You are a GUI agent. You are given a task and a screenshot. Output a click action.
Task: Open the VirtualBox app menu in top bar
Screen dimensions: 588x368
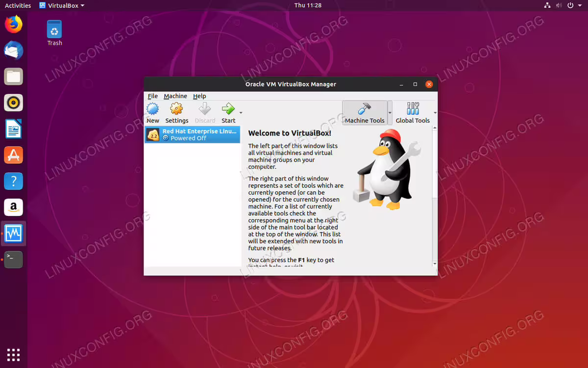[x=62, y=5]
